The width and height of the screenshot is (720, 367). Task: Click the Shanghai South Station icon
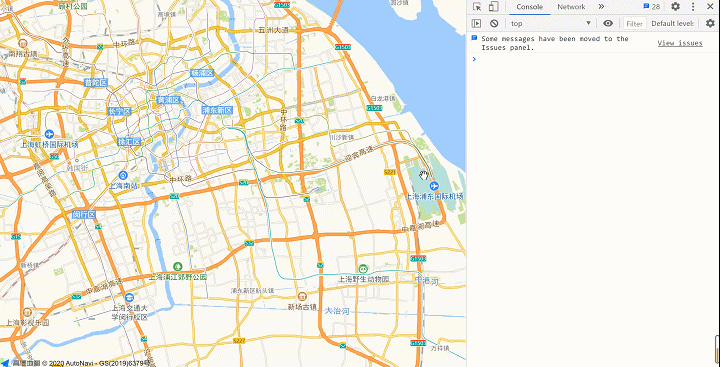(x=123, y=175)
